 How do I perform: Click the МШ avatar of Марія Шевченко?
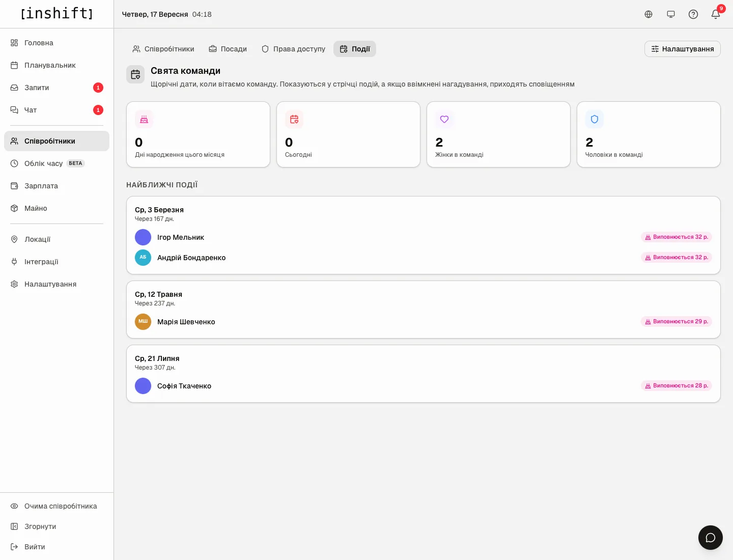click(143, 322)
